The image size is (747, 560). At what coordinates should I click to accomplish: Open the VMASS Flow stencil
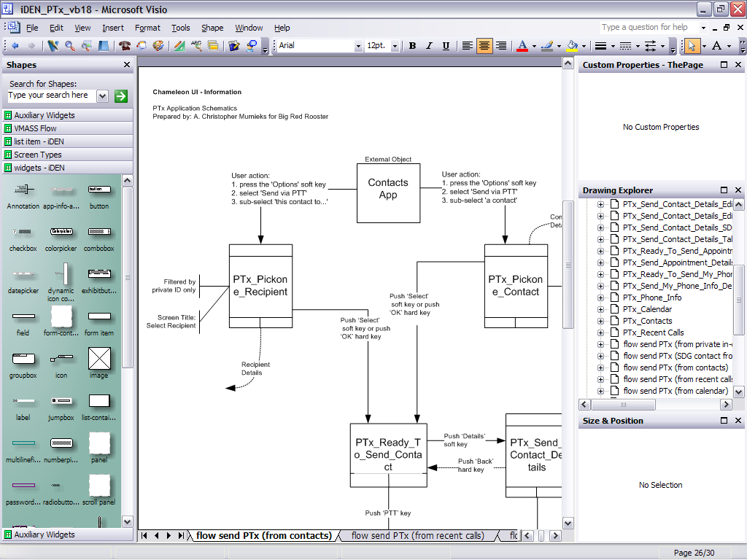[68, 128]
